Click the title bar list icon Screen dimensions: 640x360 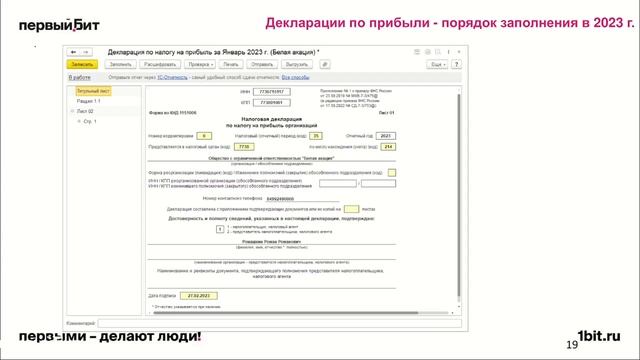point(417,52)
